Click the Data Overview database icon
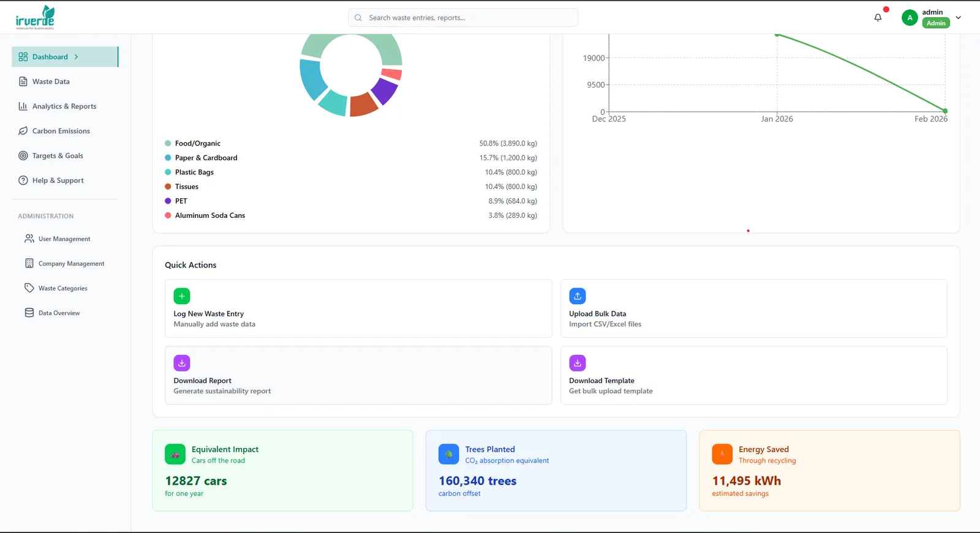 (29, 313)
